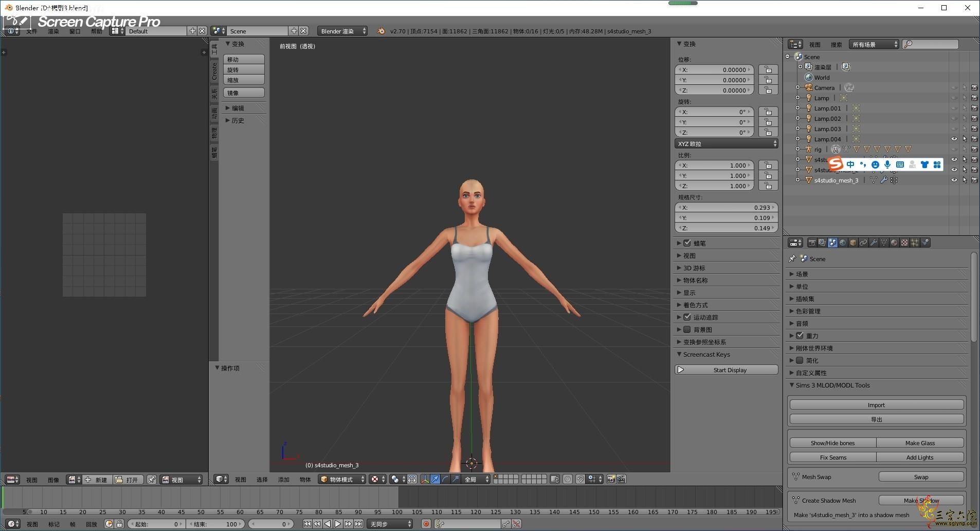
Task: Open the Blender 渲染 engine dropdown
Action: tap(342, 31)
